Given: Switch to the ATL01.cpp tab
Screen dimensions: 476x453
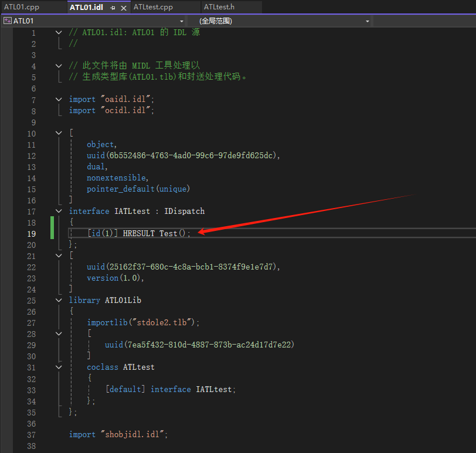Looking at the screenshot, I should [22, 7].
